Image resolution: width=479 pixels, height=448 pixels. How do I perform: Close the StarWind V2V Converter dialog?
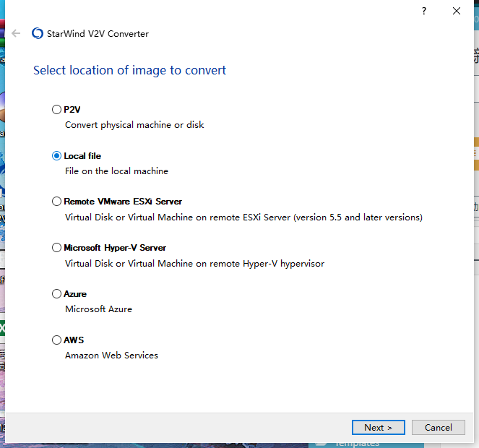click(457, 11)
